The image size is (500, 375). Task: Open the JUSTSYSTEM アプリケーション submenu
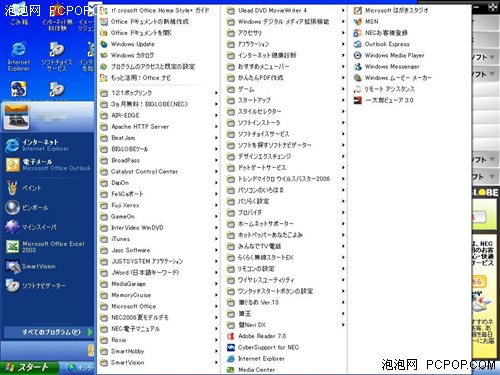[x=159, y=261]
